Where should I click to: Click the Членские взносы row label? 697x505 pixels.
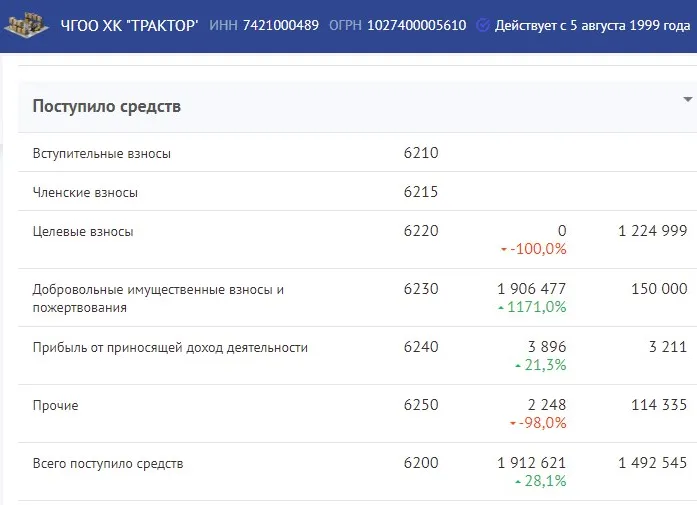[85, 192]
